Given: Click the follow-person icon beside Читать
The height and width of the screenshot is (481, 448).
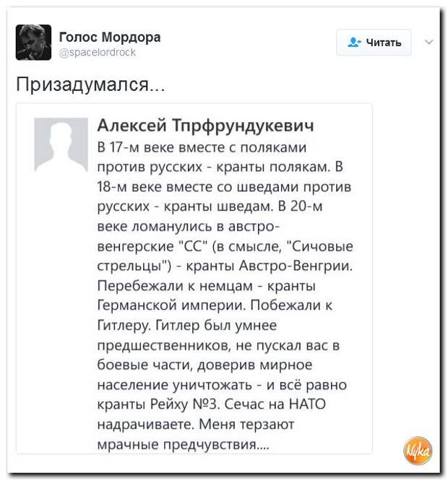Looking at the screenshot, I should coord(354,42).
